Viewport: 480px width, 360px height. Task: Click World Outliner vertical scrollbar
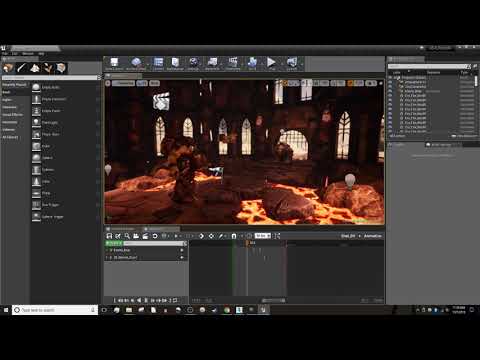coord(476,81)
